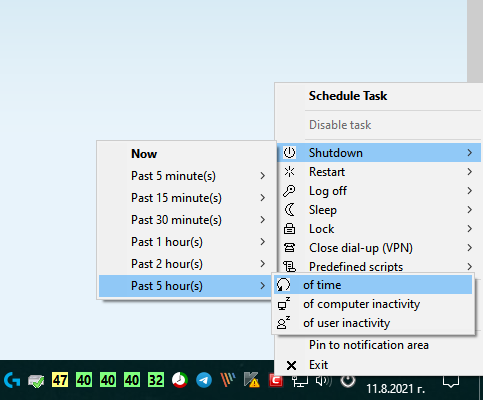Click the 'of time' clock arrow icon
Viewport: 483px width, 400px height.
click(x=283, y=285)
